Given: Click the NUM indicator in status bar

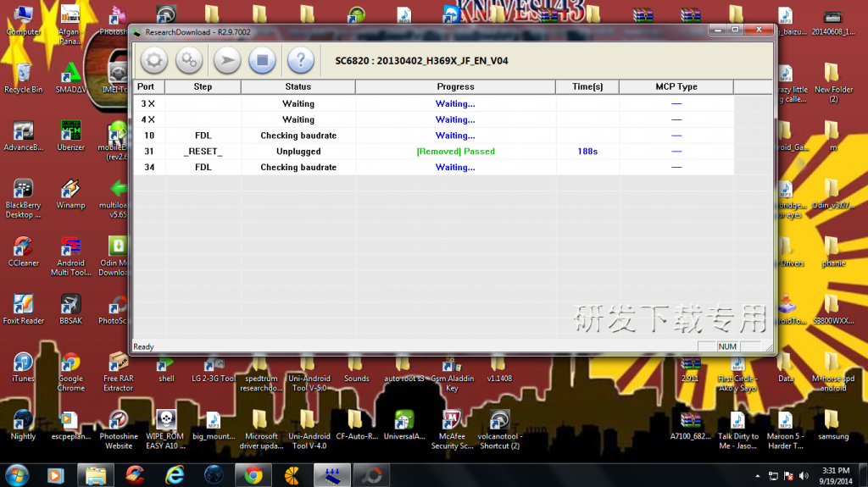Looking at the screenshot, I should [x=726, y=346].
